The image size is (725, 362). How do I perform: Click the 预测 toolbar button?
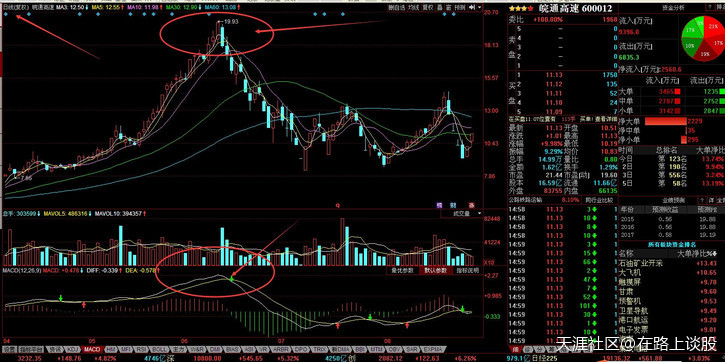tap(460, 7)
